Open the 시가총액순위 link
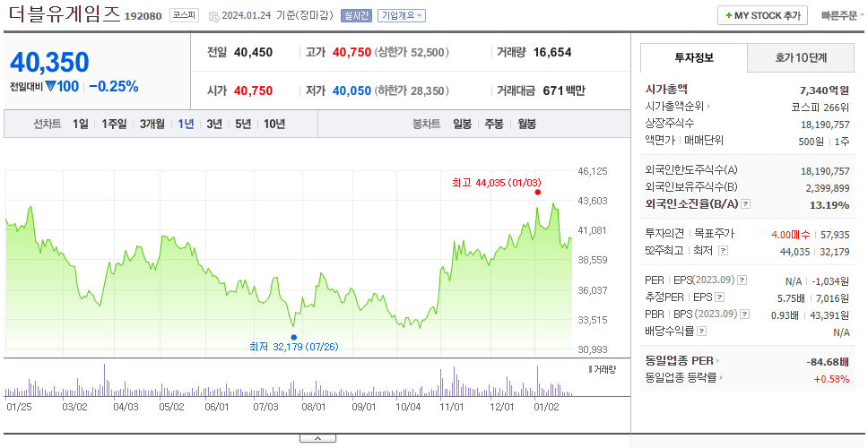The image size is (868, 448). point(675,107)
